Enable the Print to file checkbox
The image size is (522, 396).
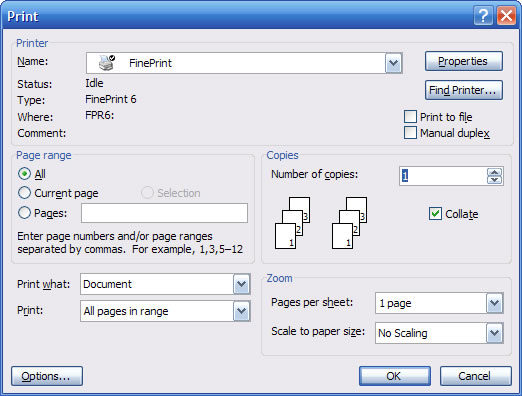point(410,117)
